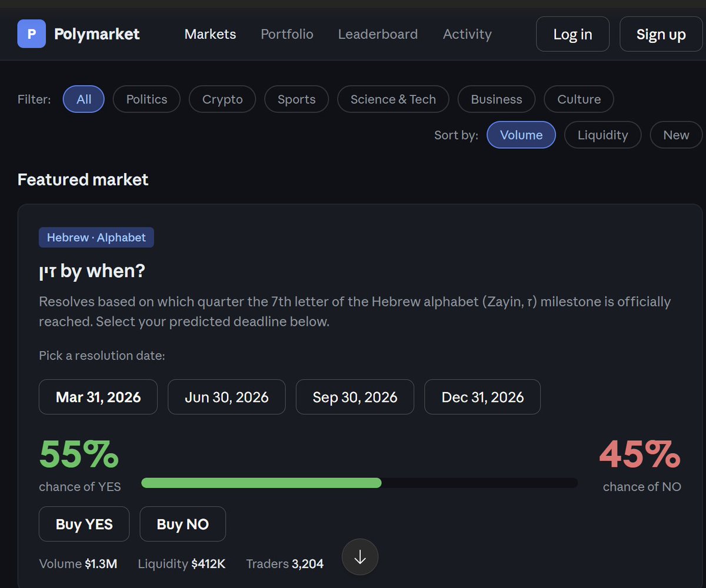Pick the Dec 31, 2026 resolution date
Image resolution: width=706 pixels, height=588 pixels.
pos(482,397)
